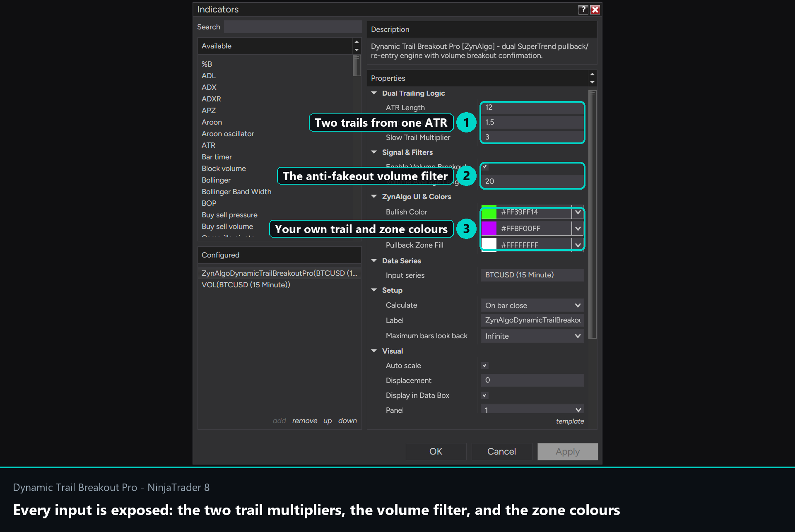Click the OK button
The image size is (795, 532).
(436, 452)
